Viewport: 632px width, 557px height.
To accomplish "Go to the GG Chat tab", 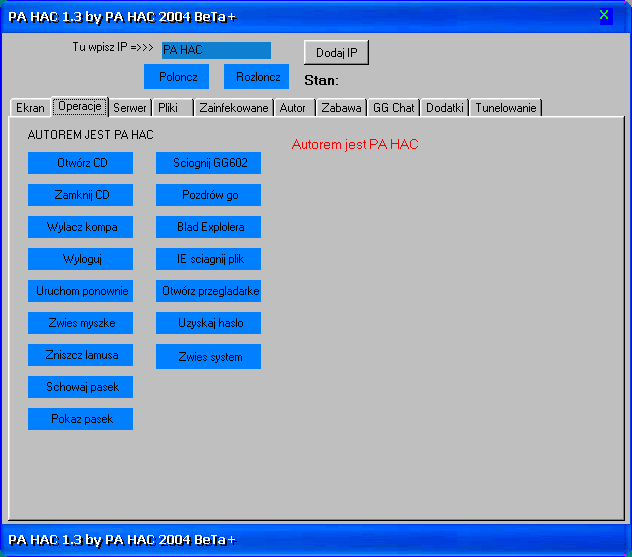I will (x=393, y=108).
